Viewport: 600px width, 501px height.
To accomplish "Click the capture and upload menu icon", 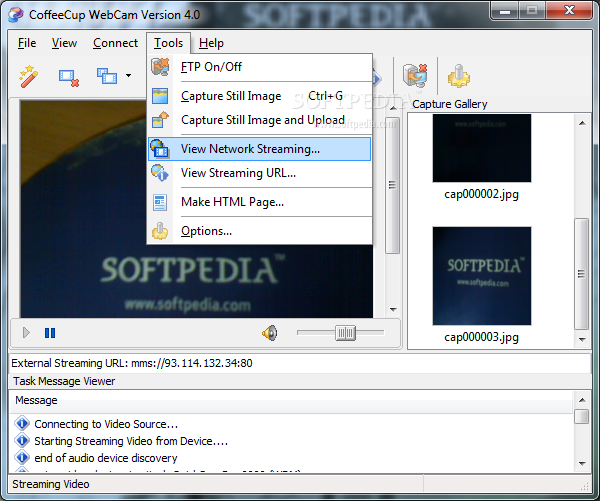I will [160, 120].
